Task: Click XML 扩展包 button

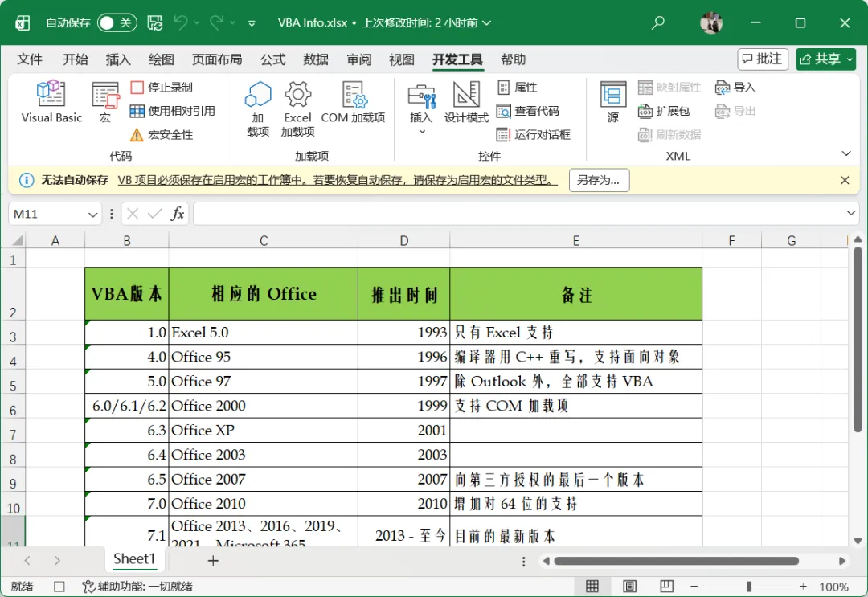Action: 664,111
